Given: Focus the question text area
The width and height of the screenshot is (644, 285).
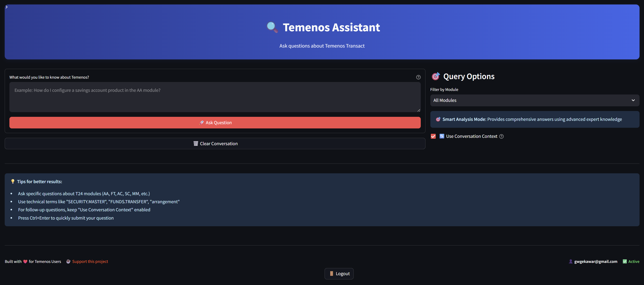Looking at the screenshot, I should (x=215, y=97).
